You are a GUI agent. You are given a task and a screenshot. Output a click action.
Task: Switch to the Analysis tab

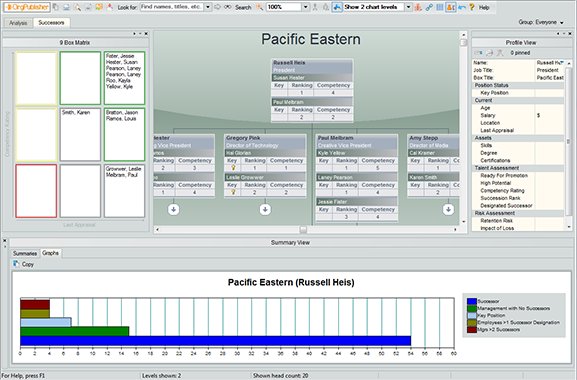coord(18,23)
